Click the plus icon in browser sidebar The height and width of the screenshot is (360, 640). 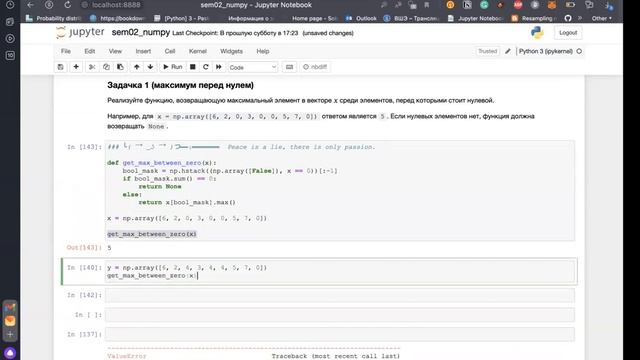pyautogui.click(x=10, y=335)
